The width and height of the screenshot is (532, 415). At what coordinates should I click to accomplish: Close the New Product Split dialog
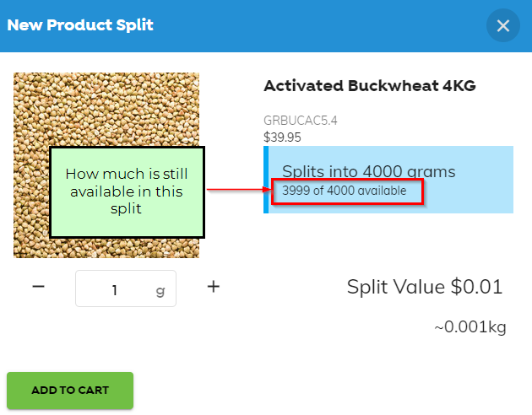coord(502,26)
